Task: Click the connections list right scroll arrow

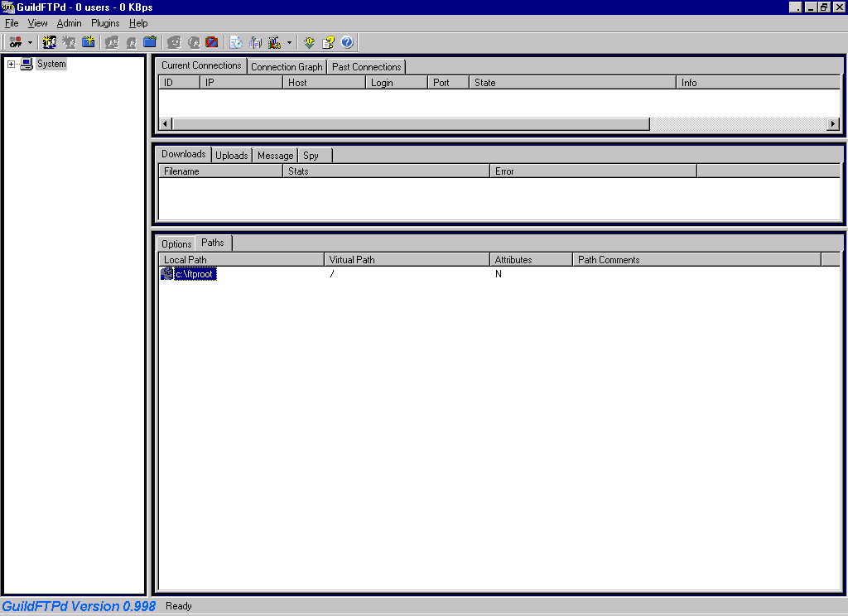Action: coord(833,124)
